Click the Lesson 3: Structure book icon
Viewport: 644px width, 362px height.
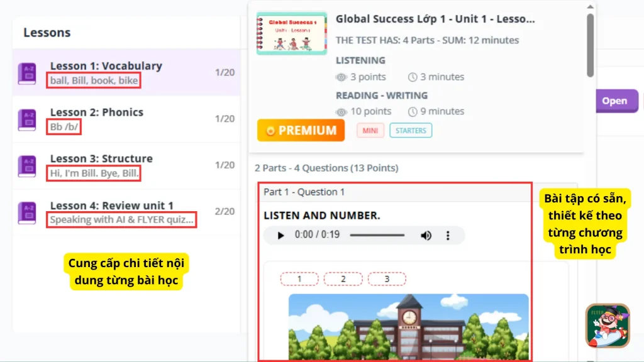[x=26, y=166]
